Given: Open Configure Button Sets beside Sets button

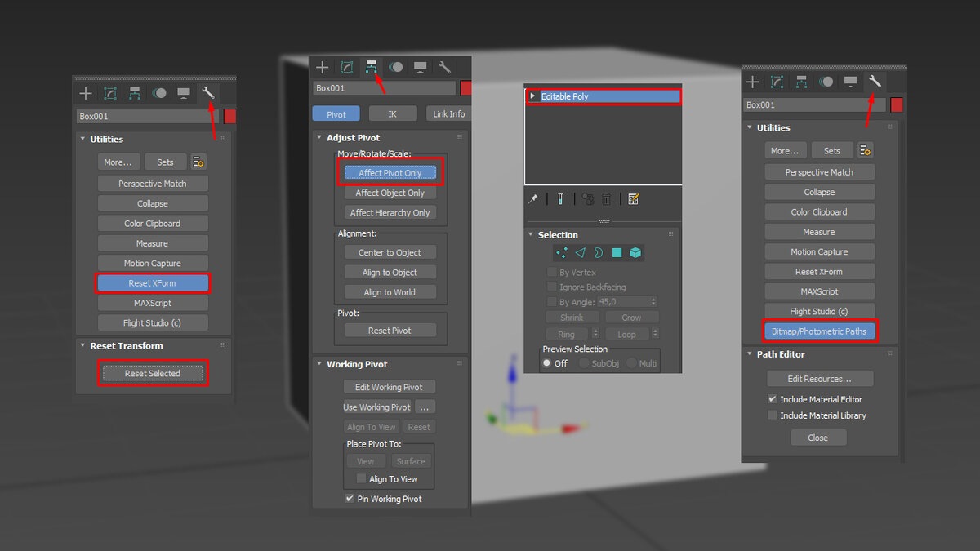Looking at the screenshot, I should pyautogui.click(x=865, y=150).
